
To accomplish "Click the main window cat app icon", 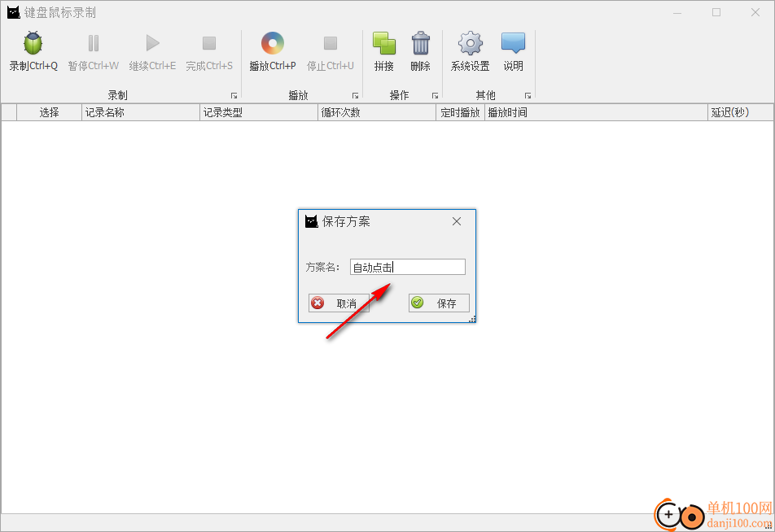I will 13,12.
